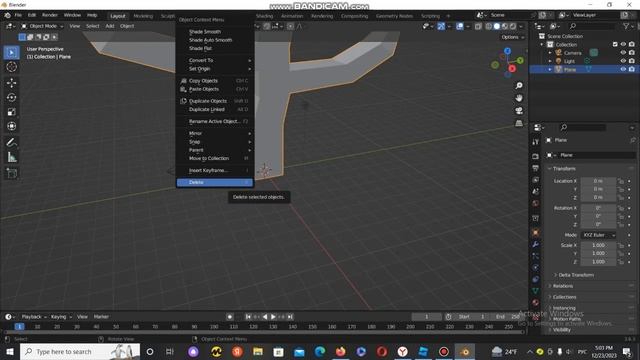Expand the Camera tree item

coord(550,53)
